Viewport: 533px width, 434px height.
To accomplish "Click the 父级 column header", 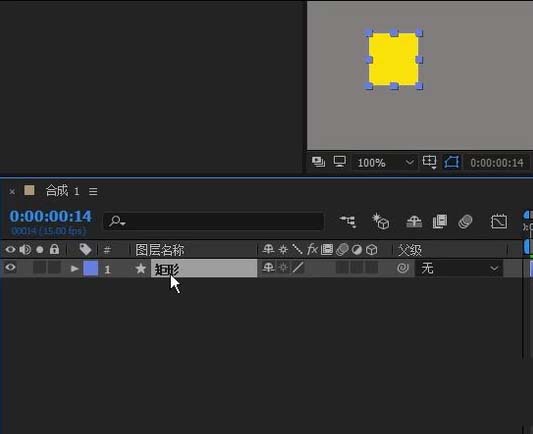I will pyautogui.click(x=410, y=250).
